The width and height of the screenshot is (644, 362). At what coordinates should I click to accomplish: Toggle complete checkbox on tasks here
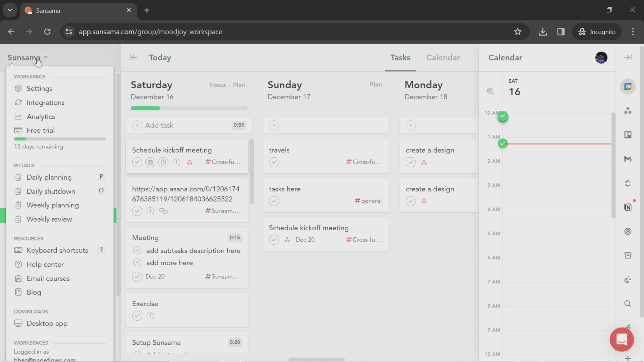pyautogui.click(x=274, y=201)
